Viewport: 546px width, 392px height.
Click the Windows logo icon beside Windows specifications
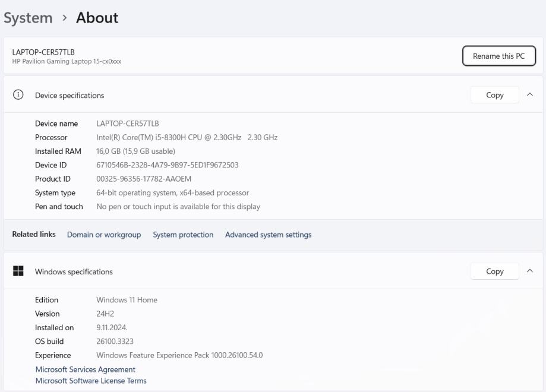pyautogui.click(x=18, y=271)
